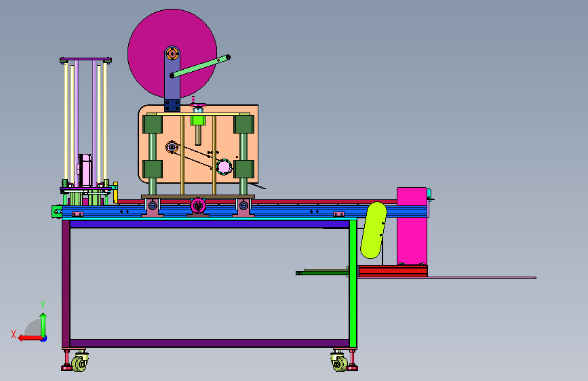Screen dimensions: 588x381
Task: Select the bright green vertical frame leg
Action: [353, 284]
